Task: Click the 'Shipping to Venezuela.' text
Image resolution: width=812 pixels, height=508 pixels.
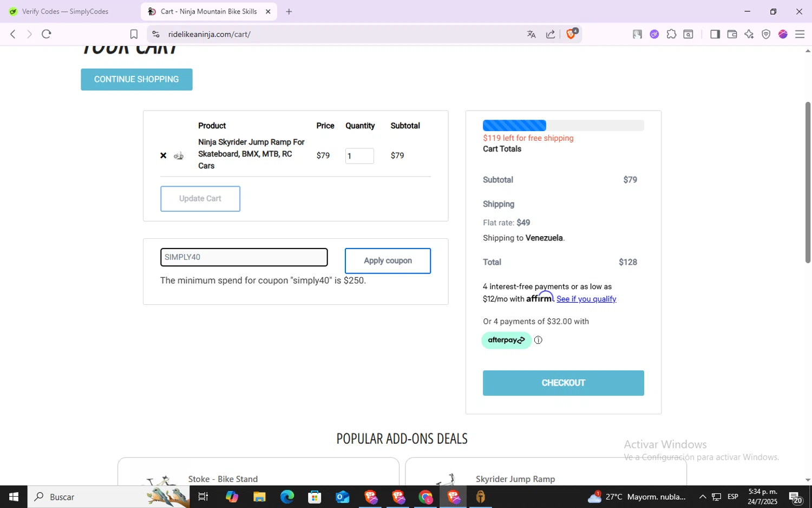Action: click(523, 238)
